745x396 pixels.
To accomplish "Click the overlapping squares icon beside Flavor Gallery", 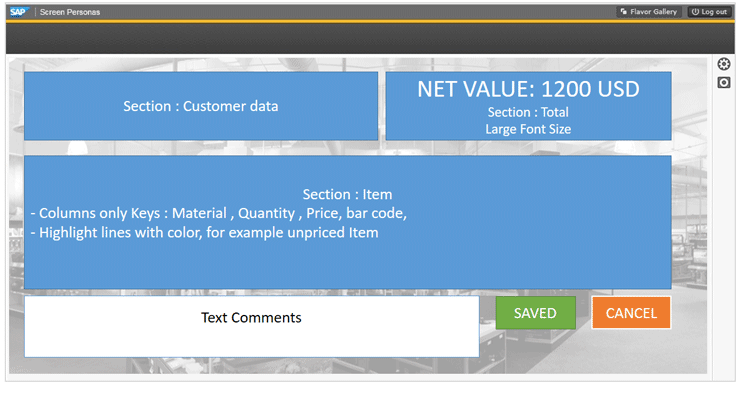I will [x=624, y=12].
